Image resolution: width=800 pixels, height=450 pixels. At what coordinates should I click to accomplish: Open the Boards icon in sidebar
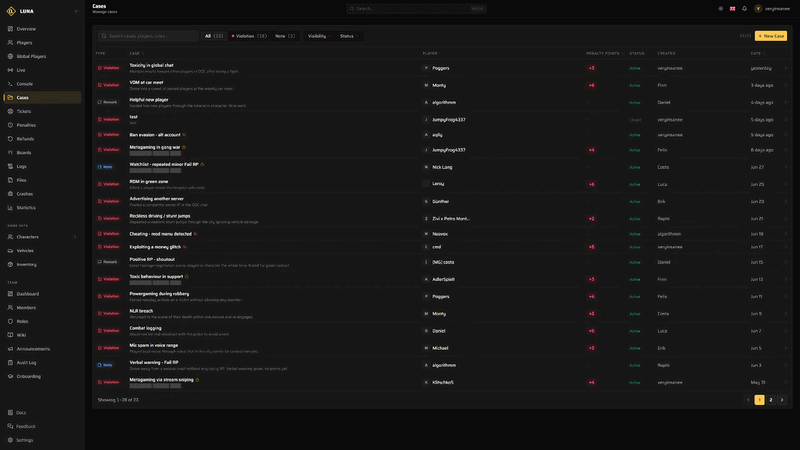tap(10, 153)
